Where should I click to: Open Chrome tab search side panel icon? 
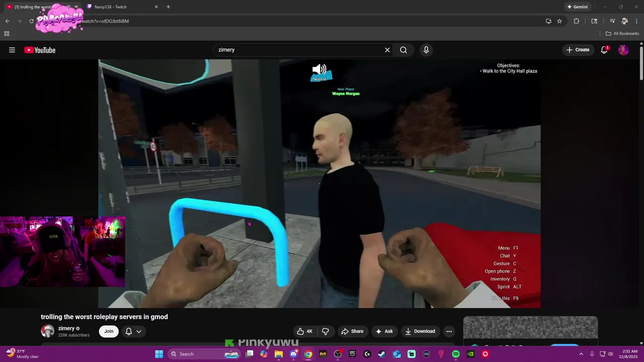point(594,21)
